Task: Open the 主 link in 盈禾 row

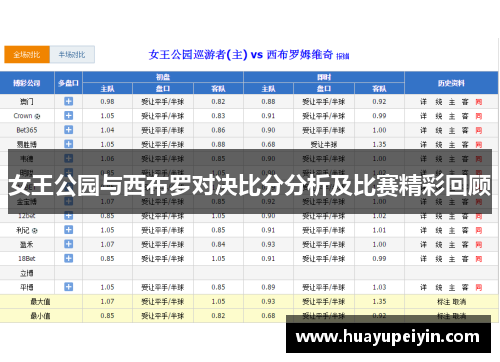Action: [452, 245]
